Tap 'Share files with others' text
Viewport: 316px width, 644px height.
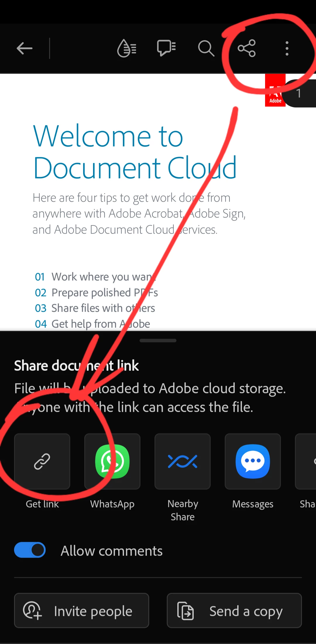(103, 308)
